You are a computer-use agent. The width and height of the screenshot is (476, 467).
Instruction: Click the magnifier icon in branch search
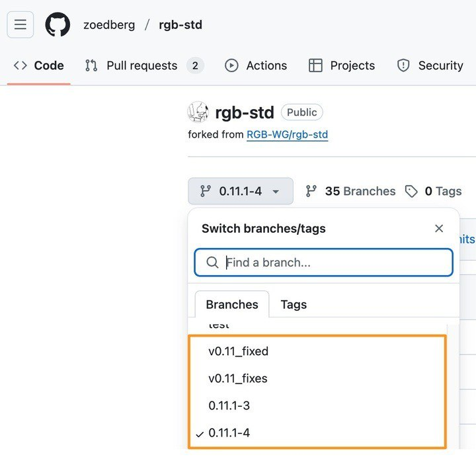[212, 263]
